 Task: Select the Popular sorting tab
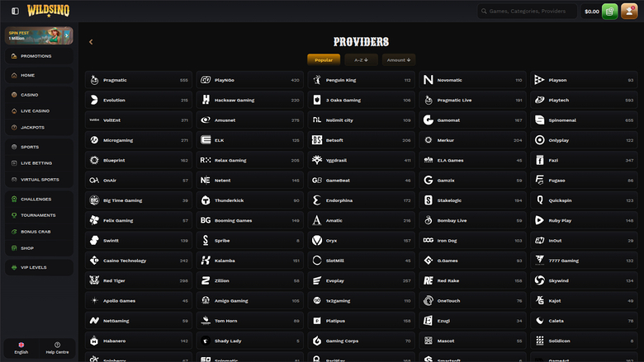coord(324,59)
